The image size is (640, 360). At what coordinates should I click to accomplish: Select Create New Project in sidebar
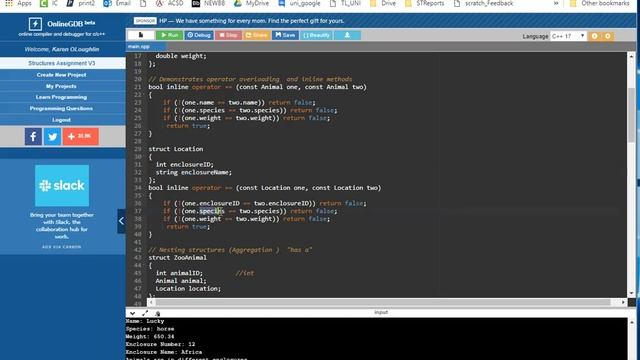coord(62,75)
